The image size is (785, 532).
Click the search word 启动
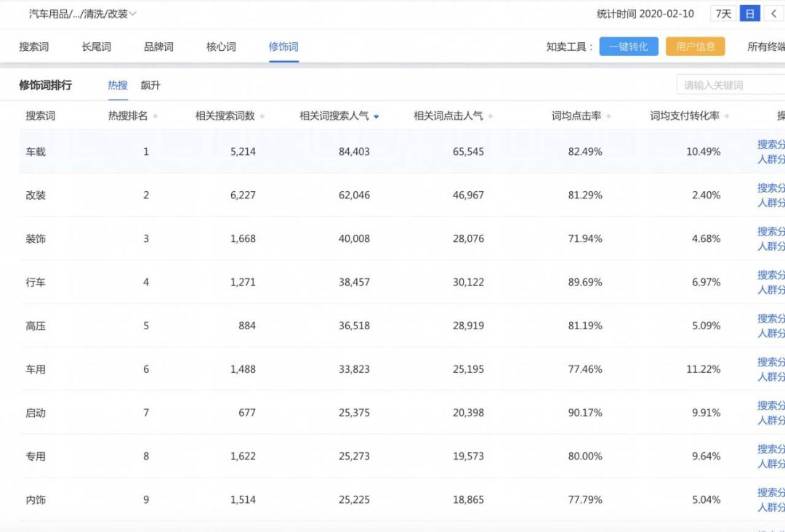(x=36, y=413)
